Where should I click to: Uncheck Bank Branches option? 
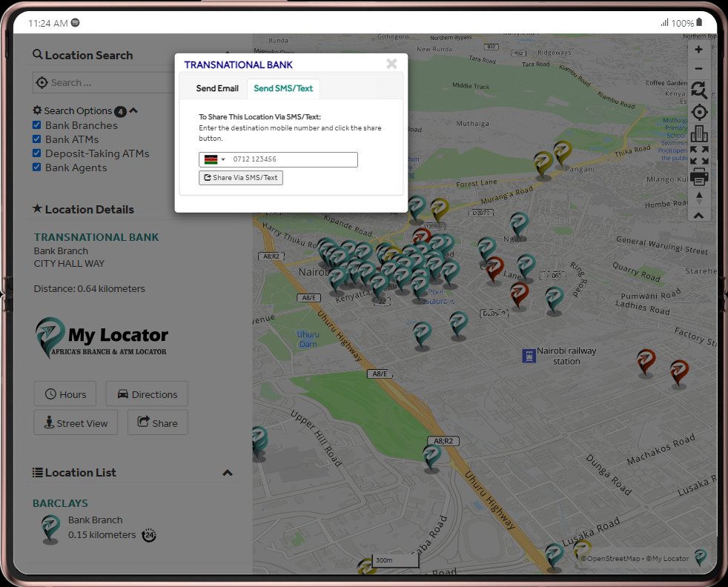point(36,125)
